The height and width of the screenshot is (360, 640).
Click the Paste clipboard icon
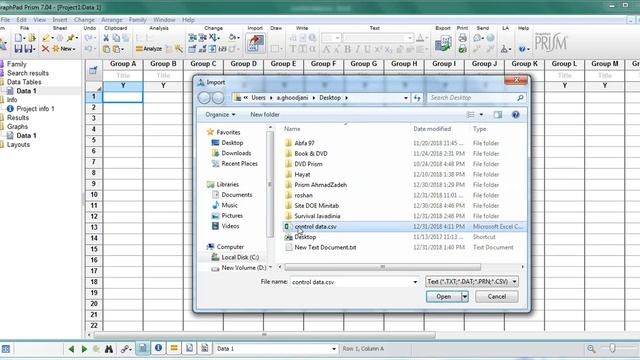106,49
